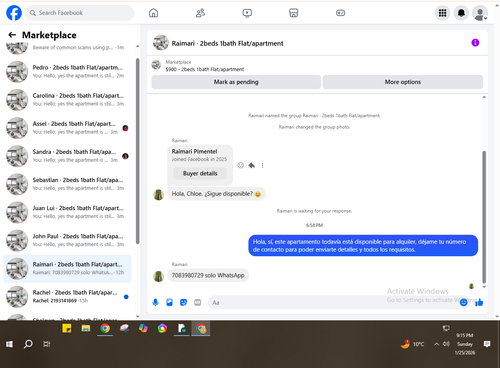
Task: Click the blue Spanish reply message bubble
Action: click(363, 246)
